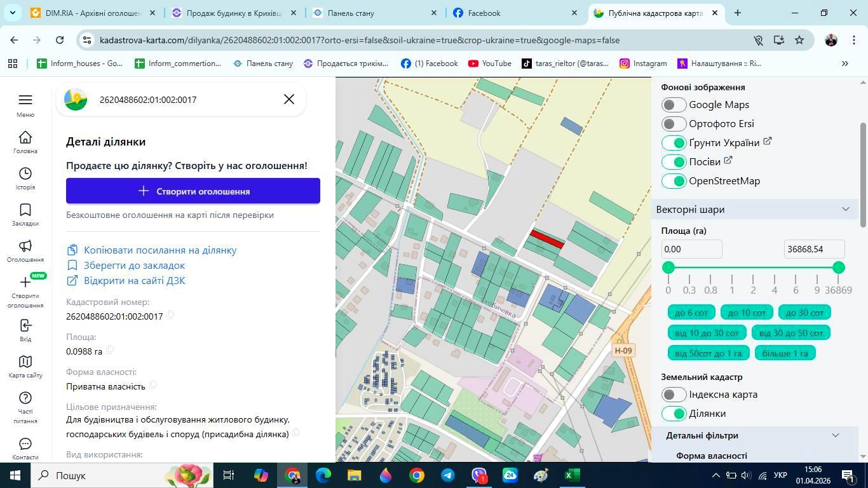This screenshot has width=868, height=488.
Task: Open File Explorer from the taskbar
Action: click(x=355, y=475)
